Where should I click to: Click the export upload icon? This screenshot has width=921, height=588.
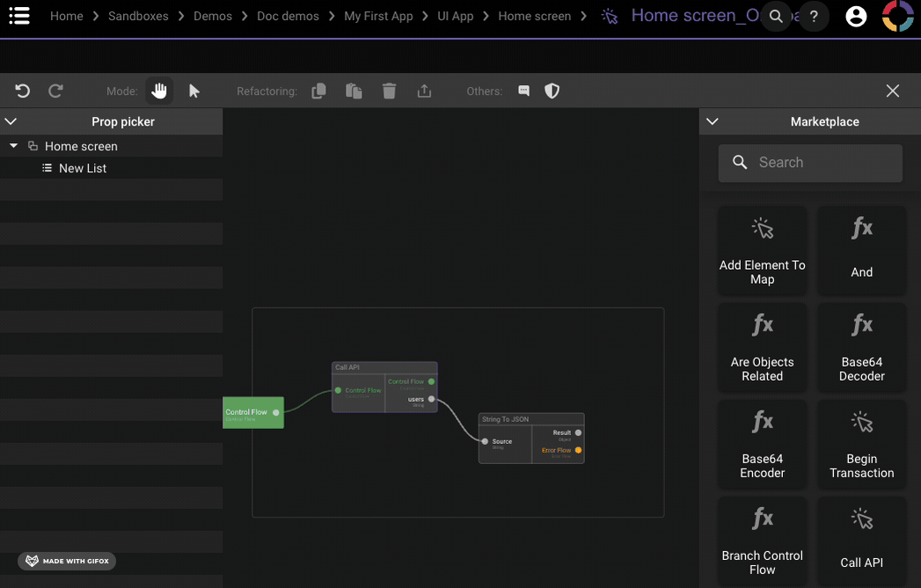(x=424, y=91)
